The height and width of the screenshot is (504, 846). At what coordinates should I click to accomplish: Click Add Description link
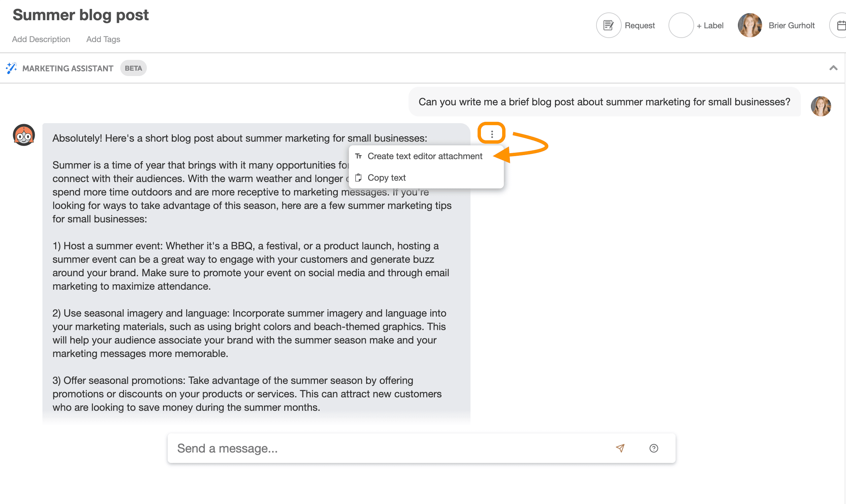point(41,39)
